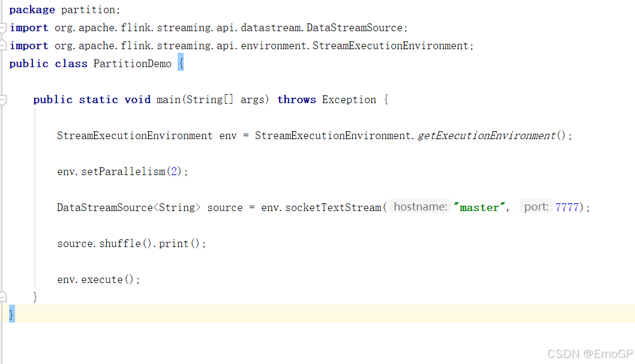The image size is (635, 364).
Task: Click 'source.shuffle().print();' statement
Action: point(131,243)
